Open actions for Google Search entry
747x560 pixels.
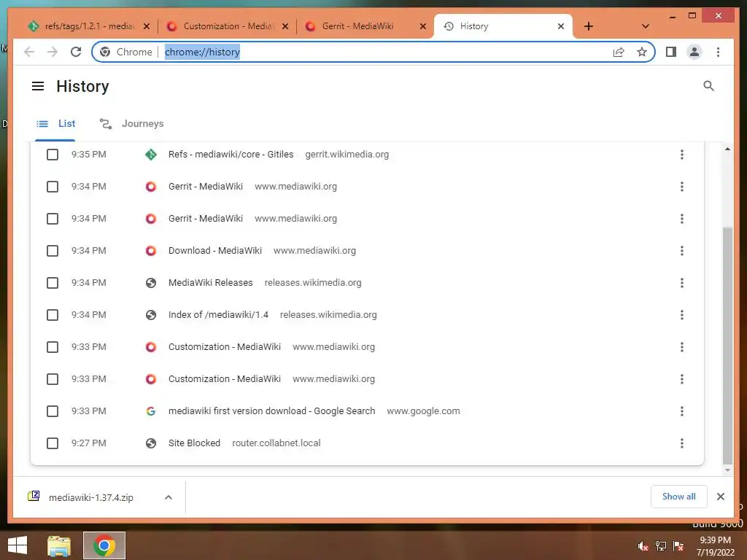click(682, 411)
